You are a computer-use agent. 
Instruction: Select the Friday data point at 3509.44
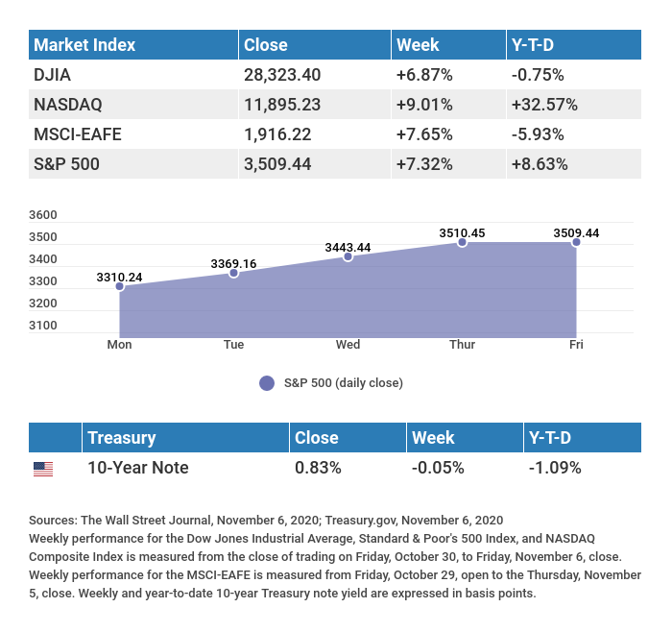coord(576,242)
